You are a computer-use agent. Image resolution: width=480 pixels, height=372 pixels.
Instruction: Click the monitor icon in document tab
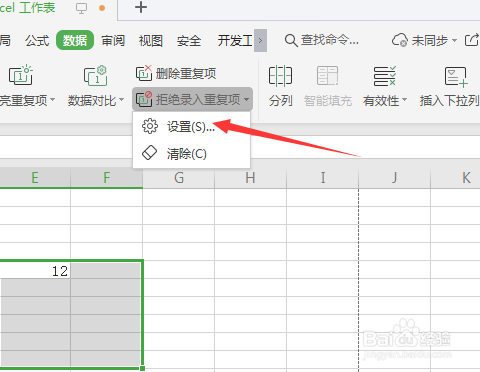coord(81,8)
